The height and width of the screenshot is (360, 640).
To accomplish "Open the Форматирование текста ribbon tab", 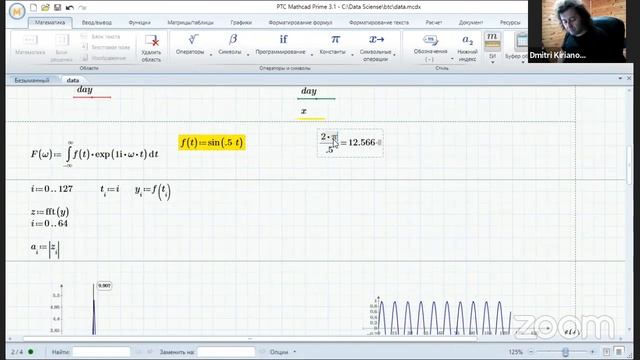I will click(379, 22).
